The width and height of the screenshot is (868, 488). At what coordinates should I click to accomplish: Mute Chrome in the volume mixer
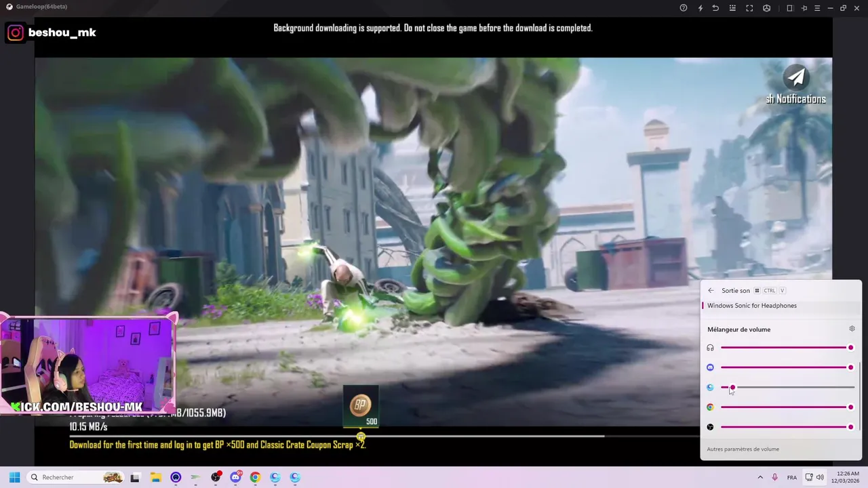pyautogui.click(x=710, y=407)
